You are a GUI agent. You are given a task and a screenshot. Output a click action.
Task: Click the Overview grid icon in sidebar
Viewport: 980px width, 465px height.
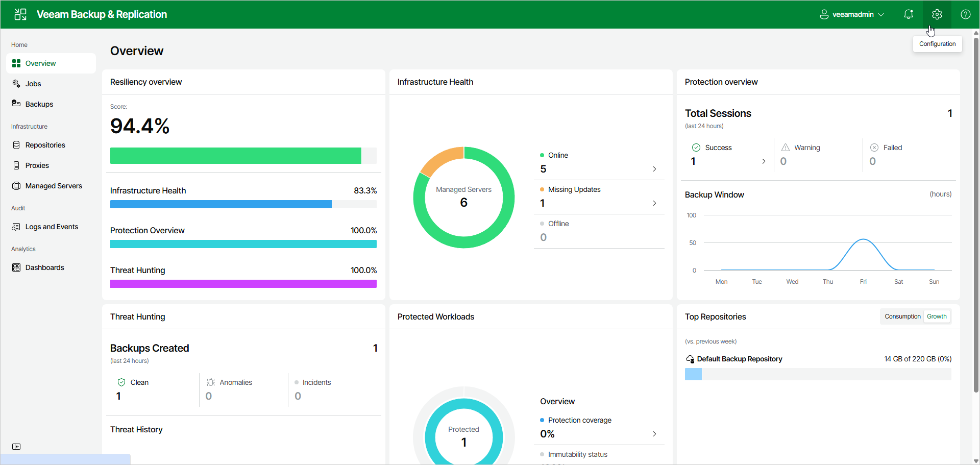click(x=16, y=63)
